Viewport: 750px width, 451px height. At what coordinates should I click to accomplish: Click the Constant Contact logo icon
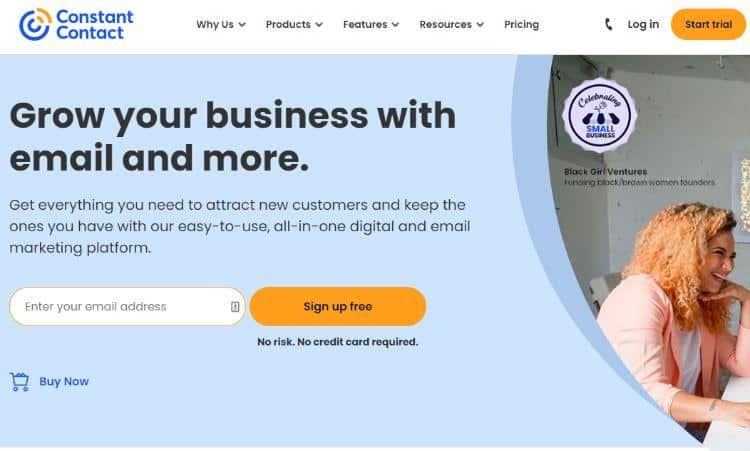34,24
